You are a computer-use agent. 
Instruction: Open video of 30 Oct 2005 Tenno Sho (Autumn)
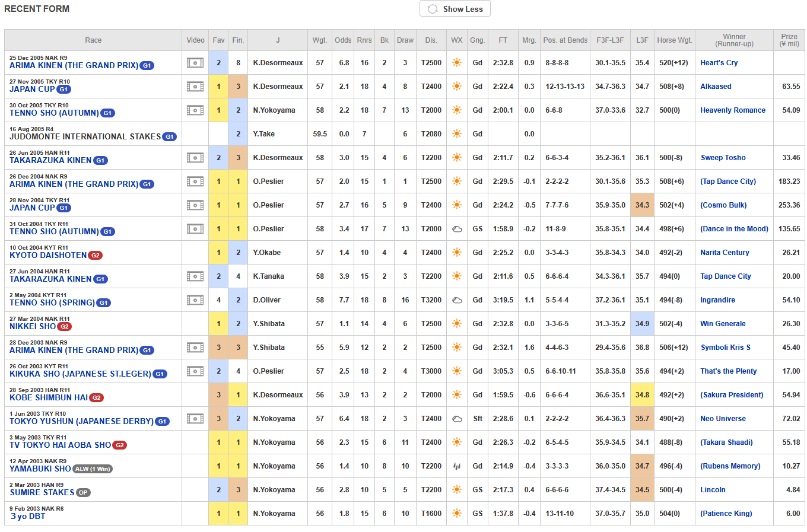pyautogui.click(x=195, y=110)
